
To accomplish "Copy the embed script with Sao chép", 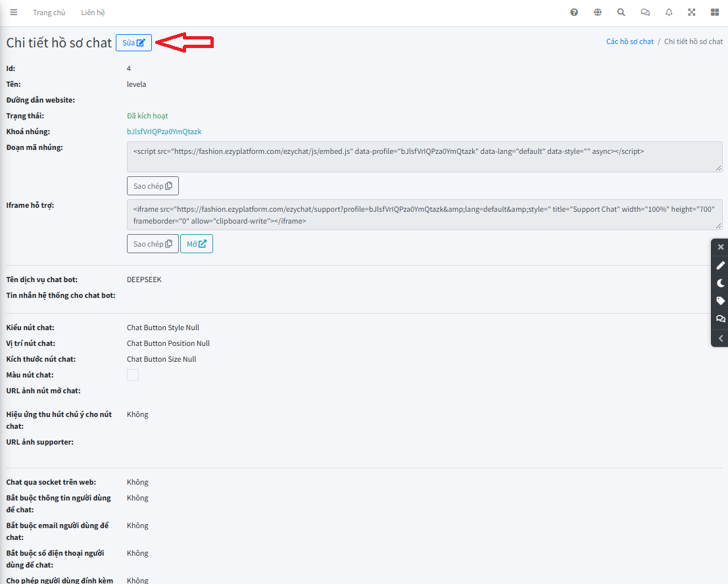I will click(153, 185).
